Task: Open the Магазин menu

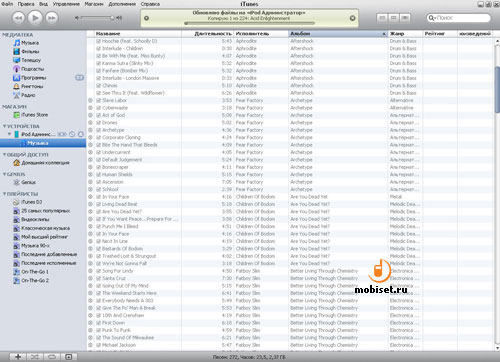Action: 94,4
